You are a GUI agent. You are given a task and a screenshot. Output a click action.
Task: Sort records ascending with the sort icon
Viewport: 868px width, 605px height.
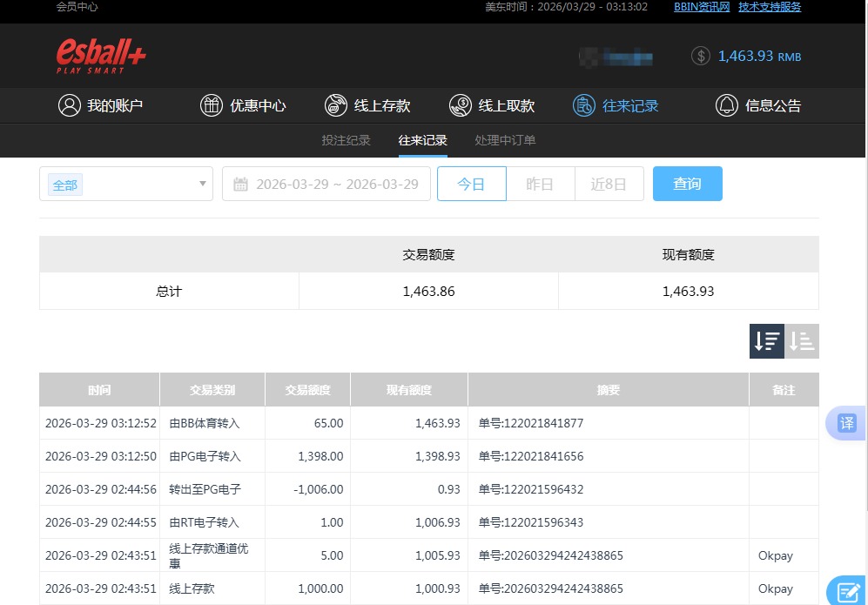801,341
